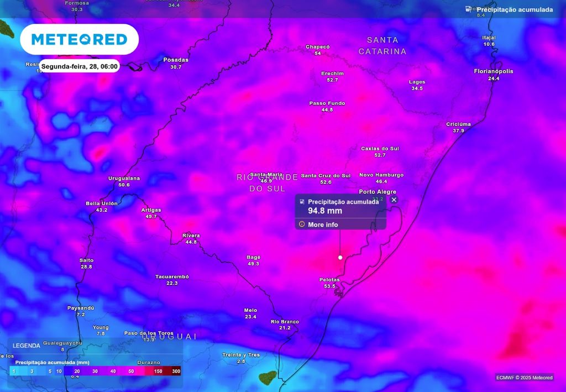This screenshot has height=392, width=566.
Task: Select the Uruguaiana city marker
Action: (123, 179)
